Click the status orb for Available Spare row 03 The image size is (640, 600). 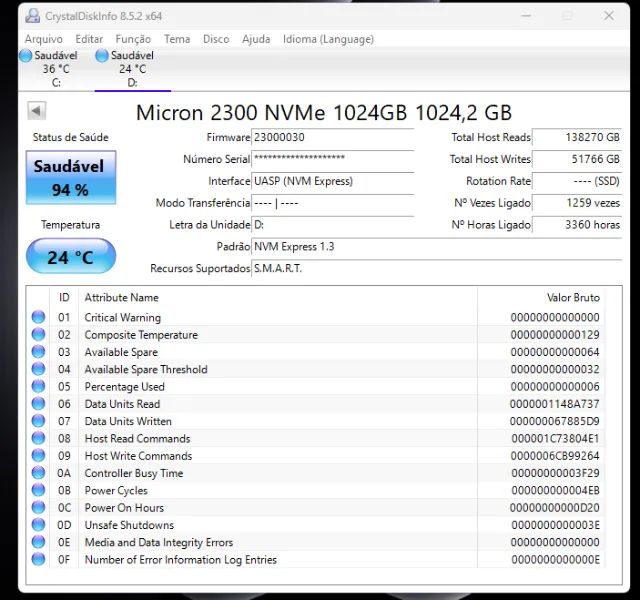38,351
